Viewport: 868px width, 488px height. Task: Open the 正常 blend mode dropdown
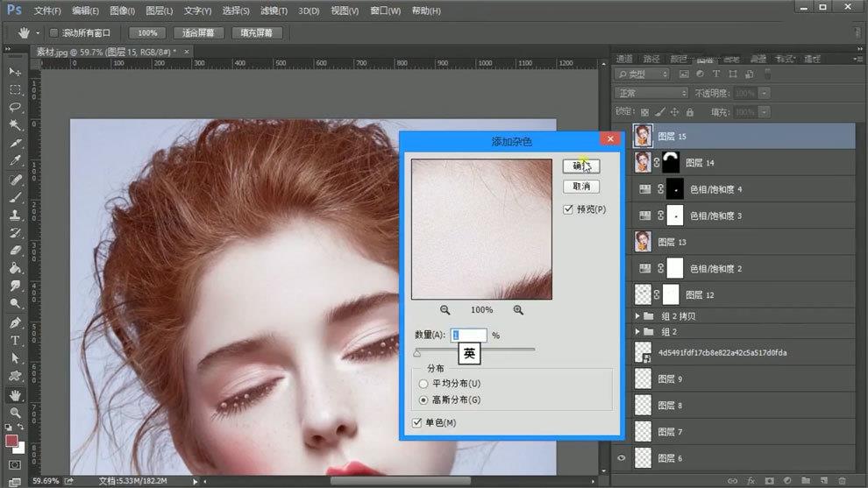tap(651, 93)
